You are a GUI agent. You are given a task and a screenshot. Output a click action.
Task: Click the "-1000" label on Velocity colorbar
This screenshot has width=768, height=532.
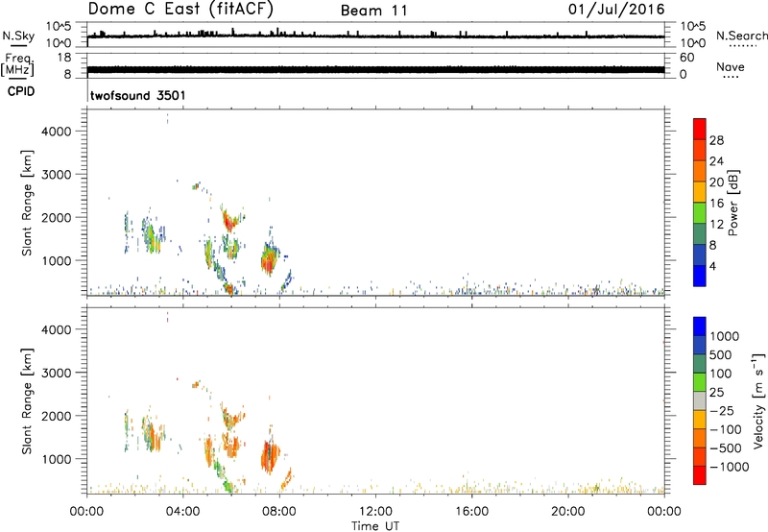[730, 467]
